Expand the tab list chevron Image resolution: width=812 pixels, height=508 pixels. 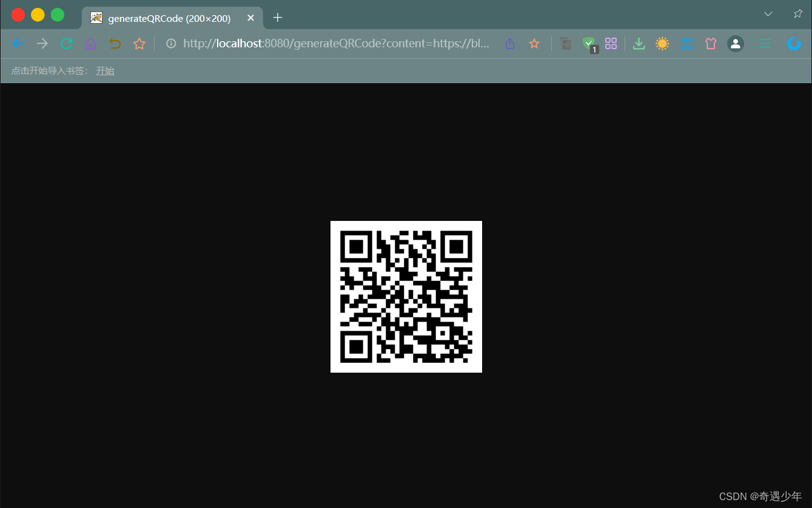(768, 14)
